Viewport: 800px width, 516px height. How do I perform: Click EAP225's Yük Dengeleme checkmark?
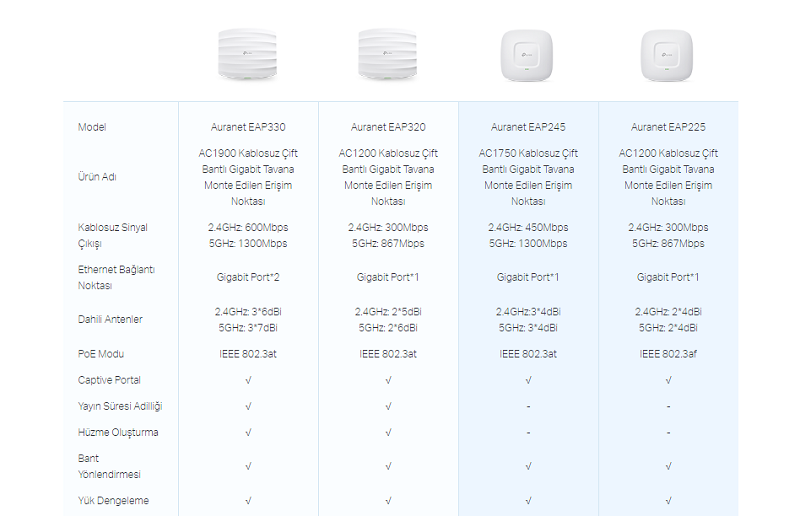[x=668, y=501]
